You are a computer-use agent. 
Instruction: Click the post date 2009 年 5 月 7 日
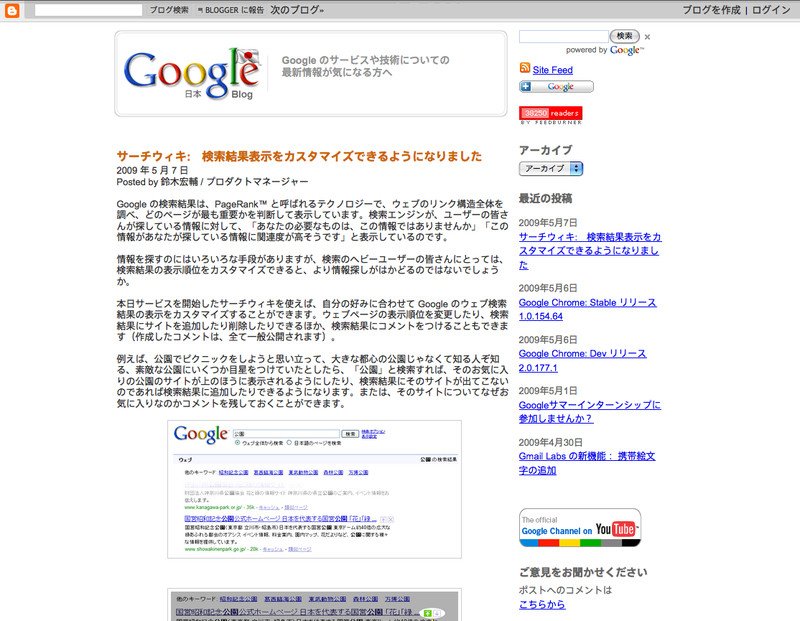pyautogui.click(x=152, y=170)
